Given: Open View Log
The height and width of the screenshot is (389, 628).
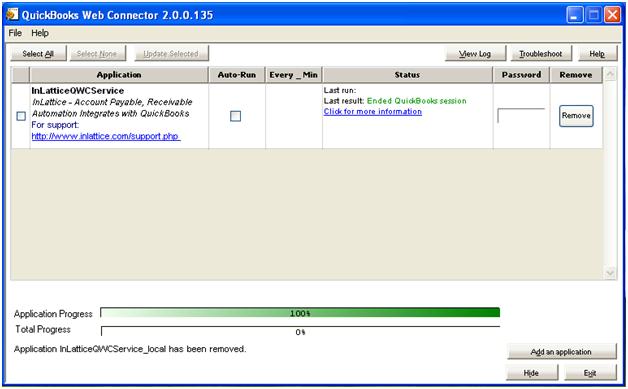Looking at the screenshot, I should tap(475, 54).
